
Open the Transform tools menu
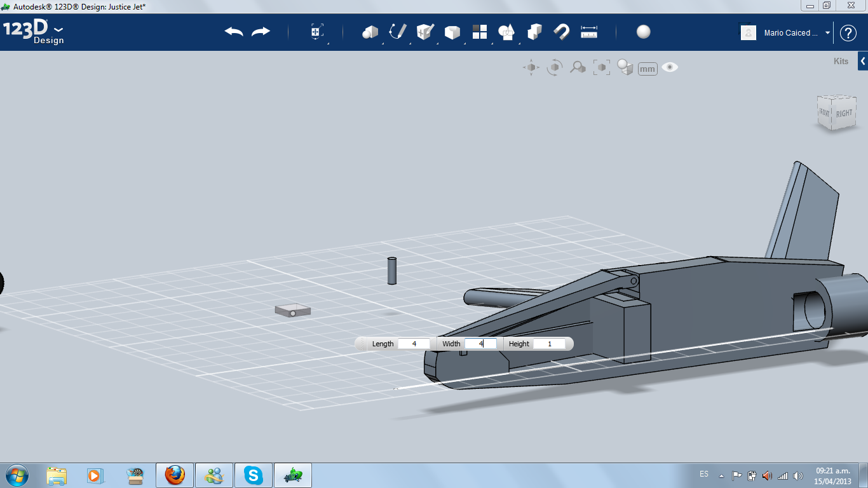[x=317, y=32]
